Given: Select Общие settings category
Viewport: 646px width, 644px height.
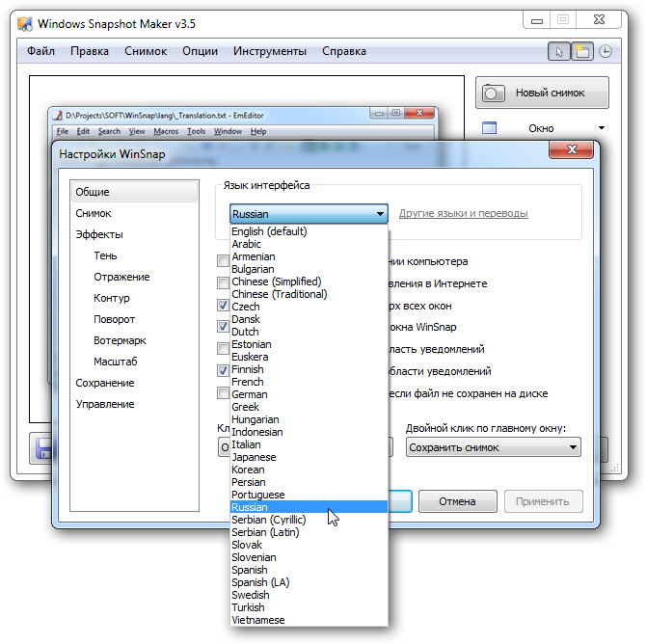Looking at the screenshot, I should (x=134, y=192).
